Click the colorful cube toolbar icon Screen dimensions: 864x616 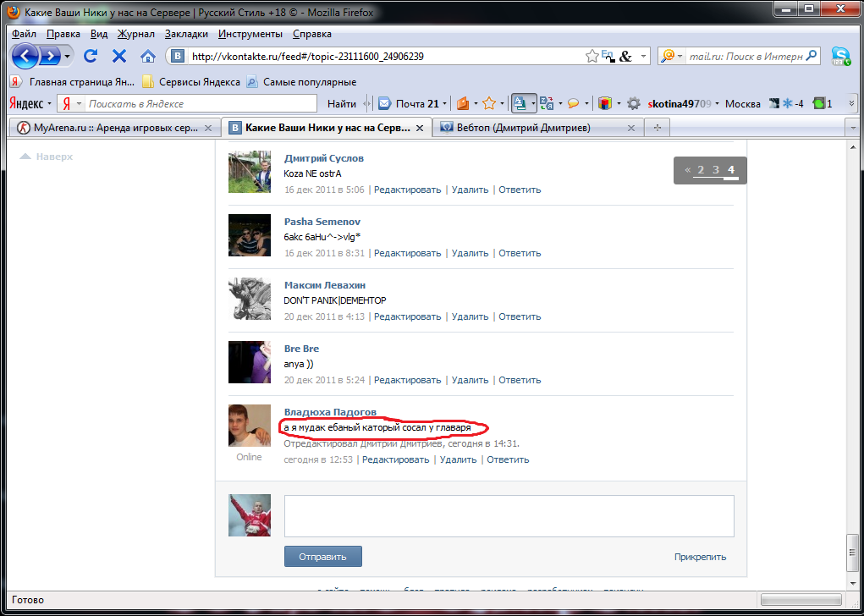tap(605, 103)
